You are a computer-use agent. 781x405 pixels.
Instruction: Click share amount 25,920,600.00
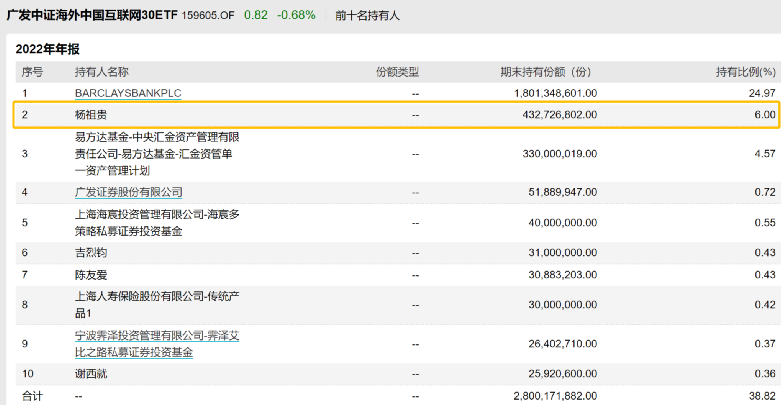pos(562,374)
